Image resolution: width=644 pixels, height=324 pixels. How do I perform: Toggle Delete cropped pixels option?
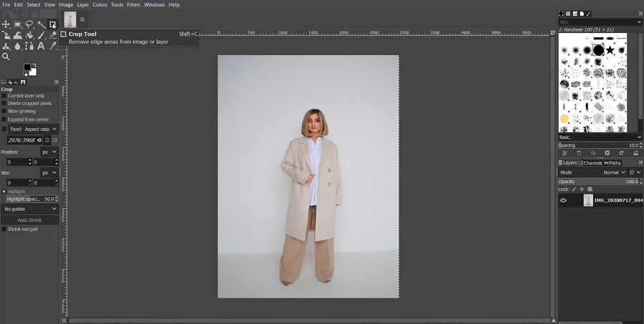(x=4, y=103)
